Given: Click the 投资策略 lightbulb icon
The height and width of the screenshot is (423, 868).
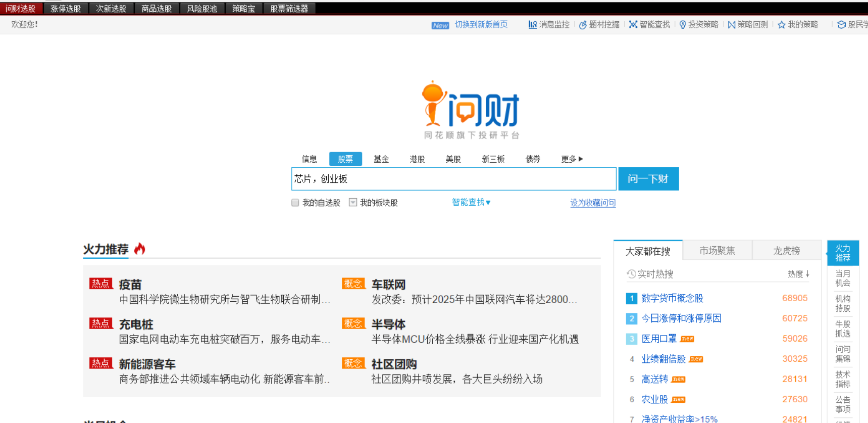Looking at the screenshot, I should (683, 25).
